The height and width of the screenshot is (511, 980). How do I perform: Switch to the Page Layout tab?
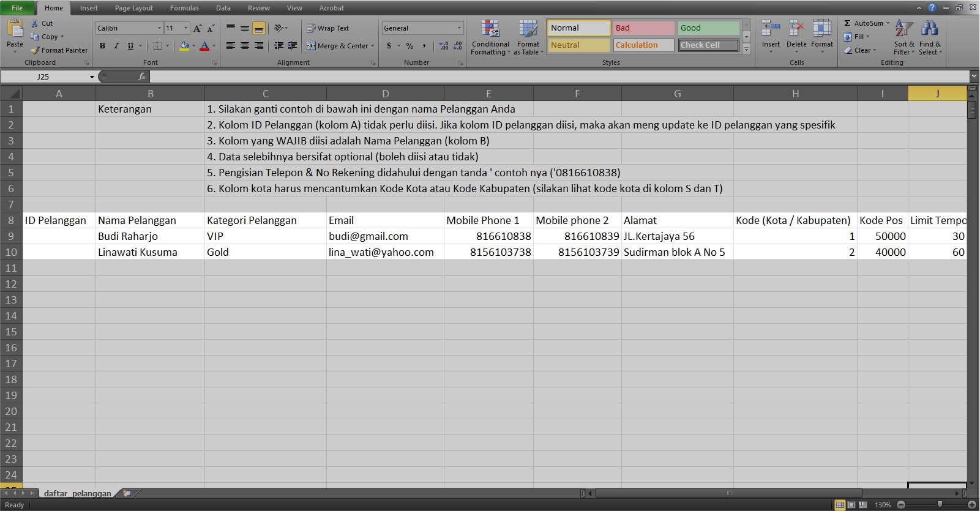133,8
